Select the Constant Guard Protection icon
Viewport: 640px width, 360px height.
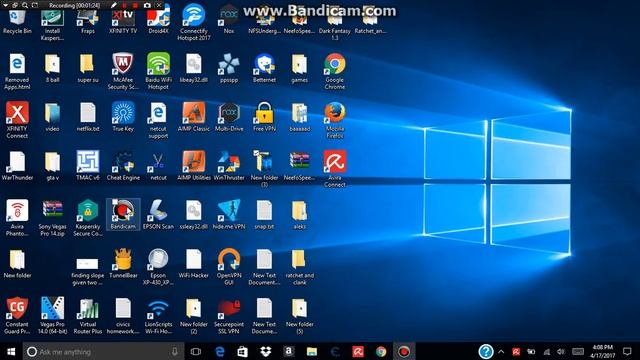[17, 316]
